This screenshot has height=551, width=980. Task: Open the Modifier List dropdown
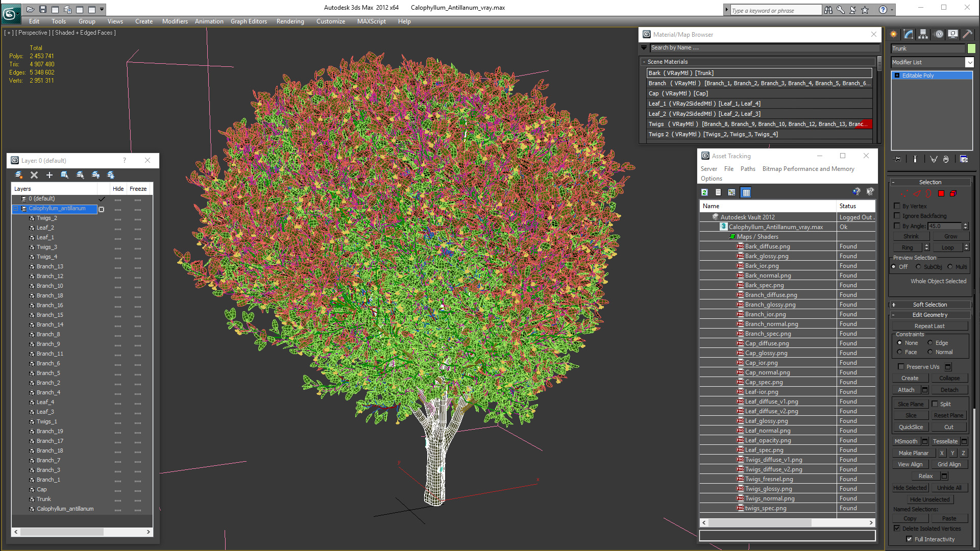[x=969, y=62]
